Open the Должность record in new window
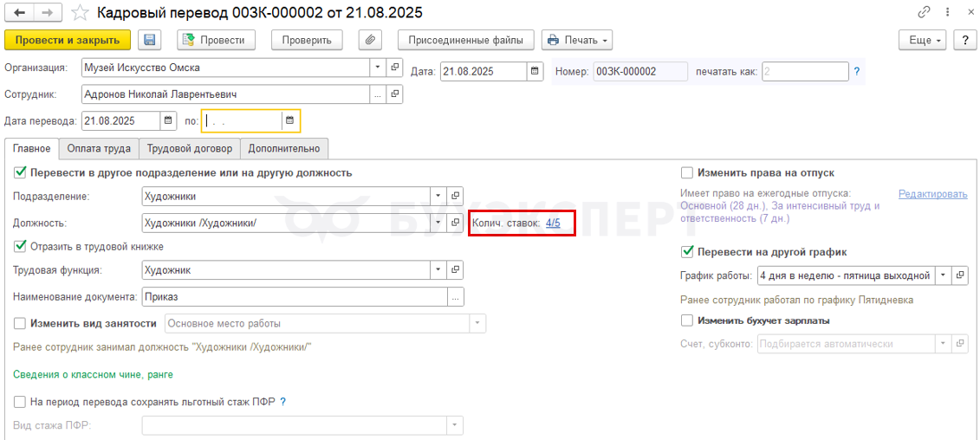980x440 pixels. click(456, 223)
